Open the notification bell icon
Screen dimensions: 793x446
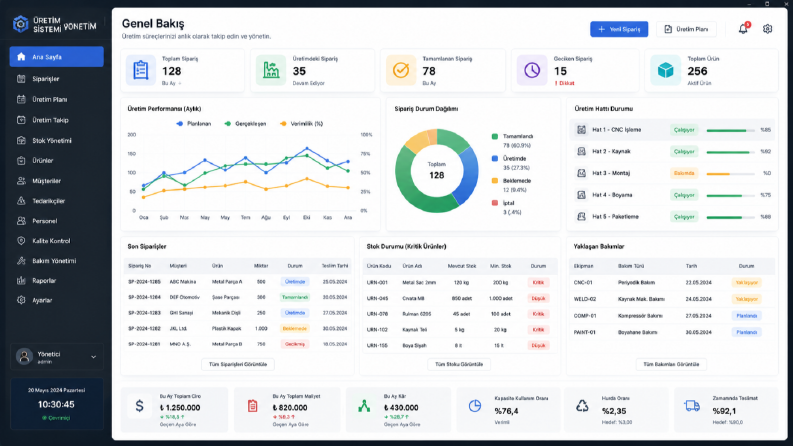(x=743, y=29)
